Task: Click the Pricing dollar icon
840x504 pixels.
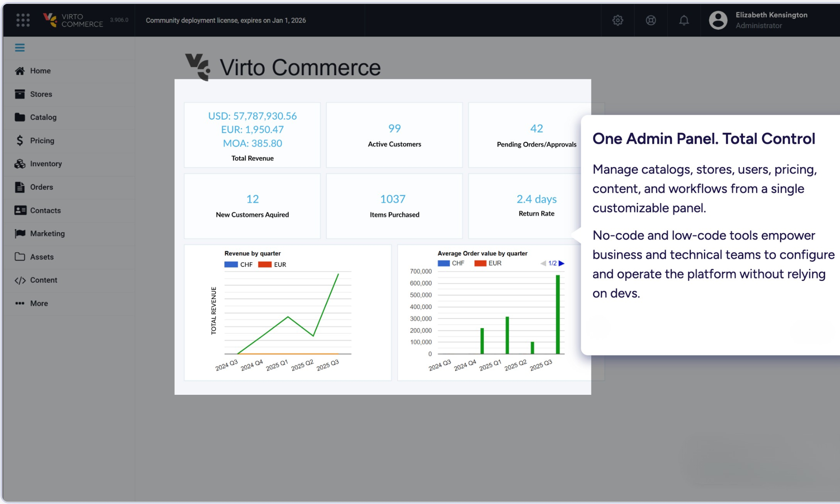Action: (20, 141)
